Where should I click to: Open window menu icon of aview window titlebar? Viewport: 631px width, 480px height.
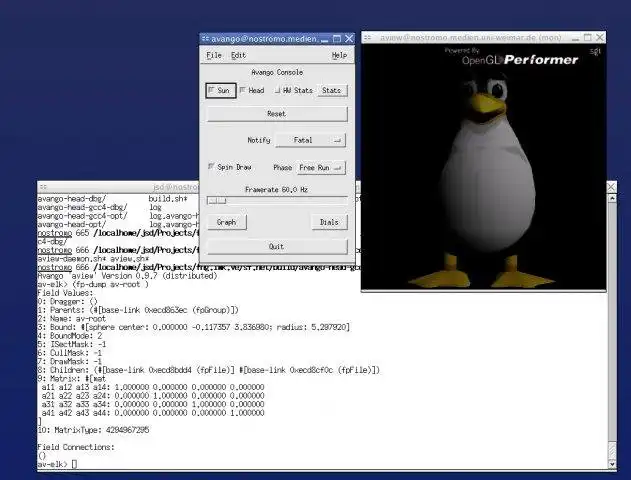point(367,37)
